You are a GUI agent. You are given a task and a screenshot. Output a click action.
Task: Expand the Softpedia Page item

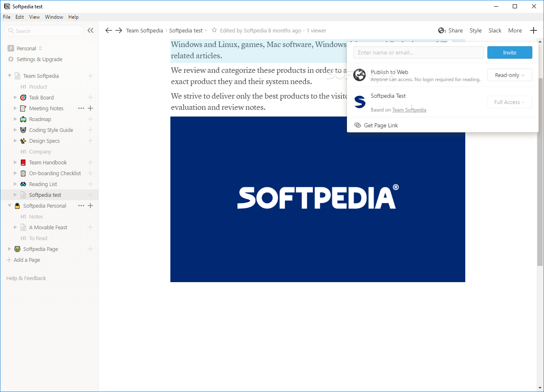10,249
